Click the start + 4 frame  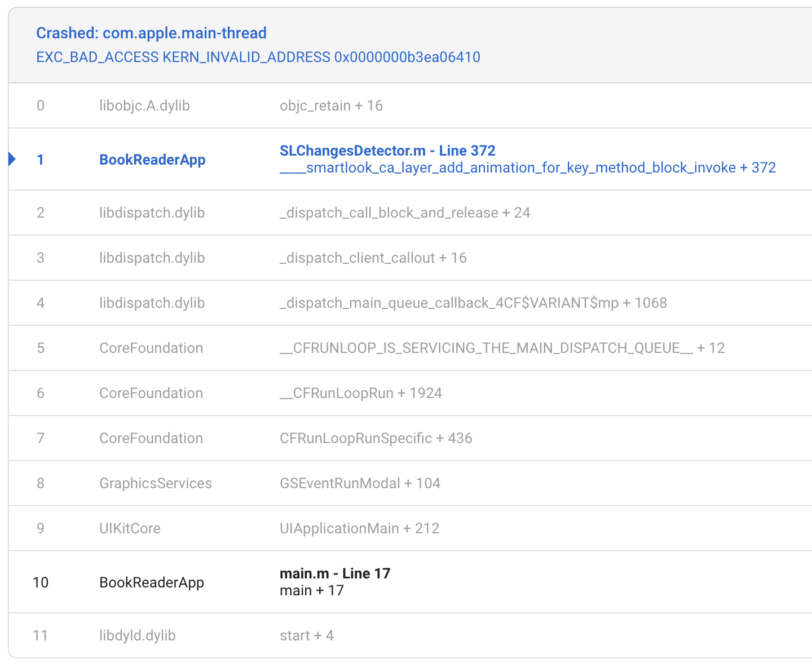pos(307,635)
